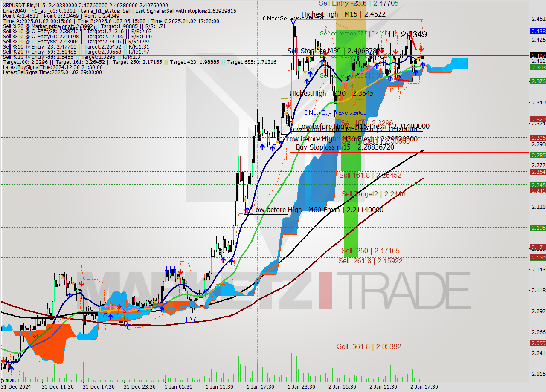
Task: Click the 'Sell 250 | 2.17165' level label
Action: (370, 251)
